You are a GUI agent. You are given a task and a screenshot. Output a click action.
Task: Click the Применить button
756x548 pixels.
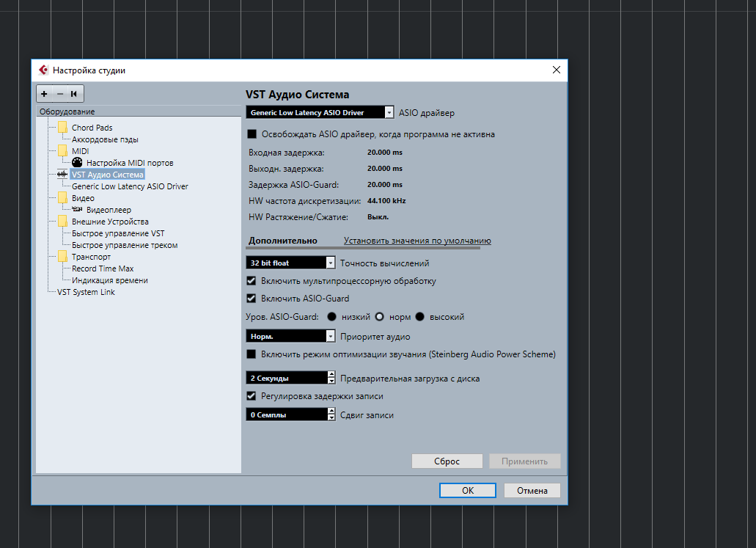[x=524, y=461]
